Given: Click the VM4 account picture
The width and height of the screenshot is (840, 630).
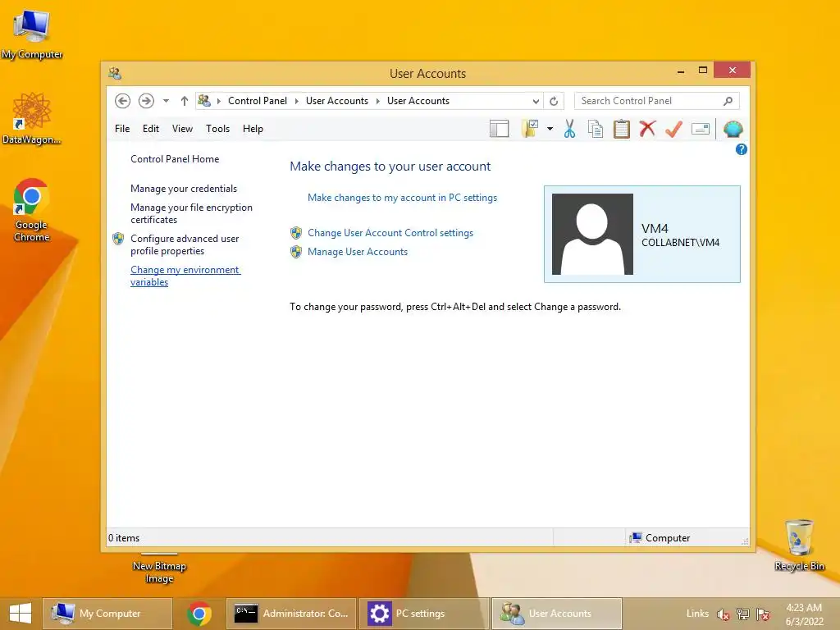Looking at the screenshot, I should [592, 234].
